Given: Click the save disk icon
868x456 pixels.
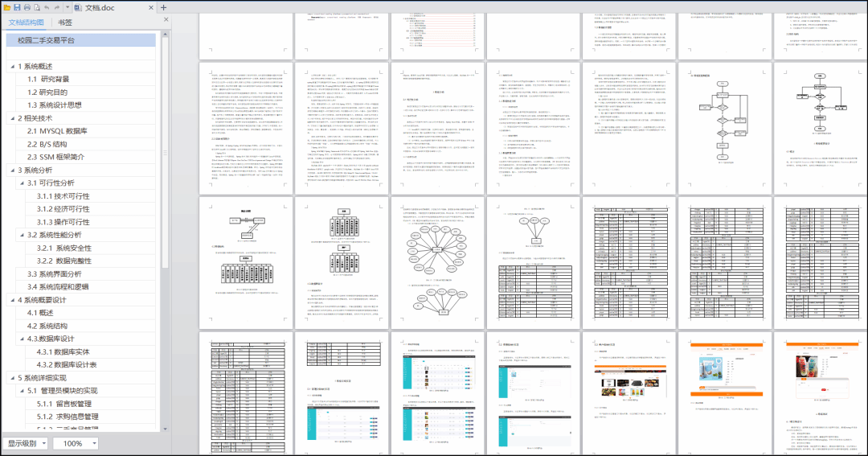Looking at the screenshot, I should [x=17, y=7].
